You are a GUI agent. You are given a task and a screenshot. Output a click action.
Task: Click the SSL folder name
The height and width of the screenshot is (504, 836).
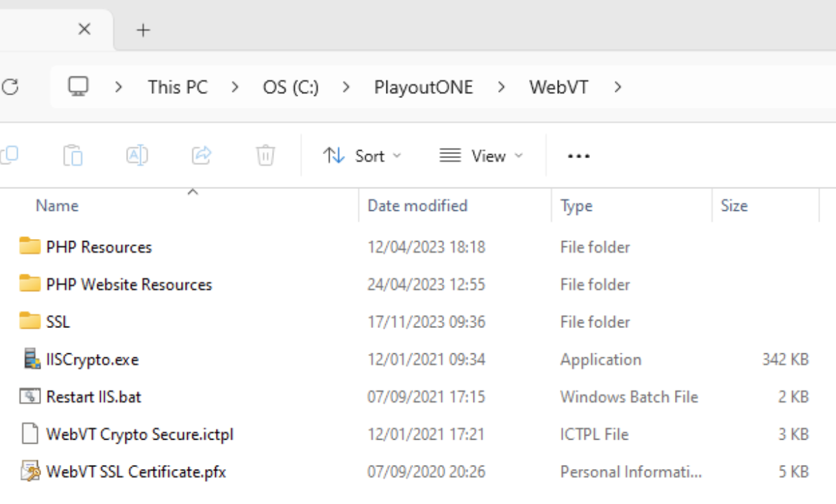58,321
